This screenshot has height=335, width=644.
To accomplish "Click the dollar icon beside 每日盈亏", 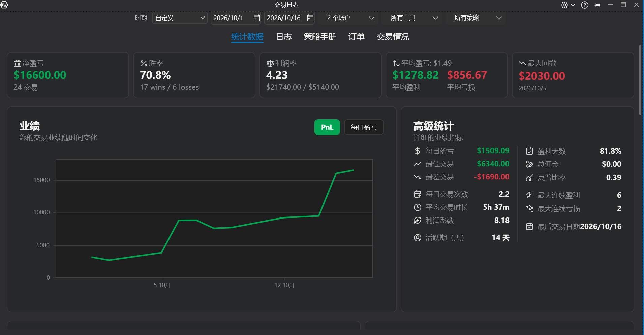I will (x=418, y=151).
